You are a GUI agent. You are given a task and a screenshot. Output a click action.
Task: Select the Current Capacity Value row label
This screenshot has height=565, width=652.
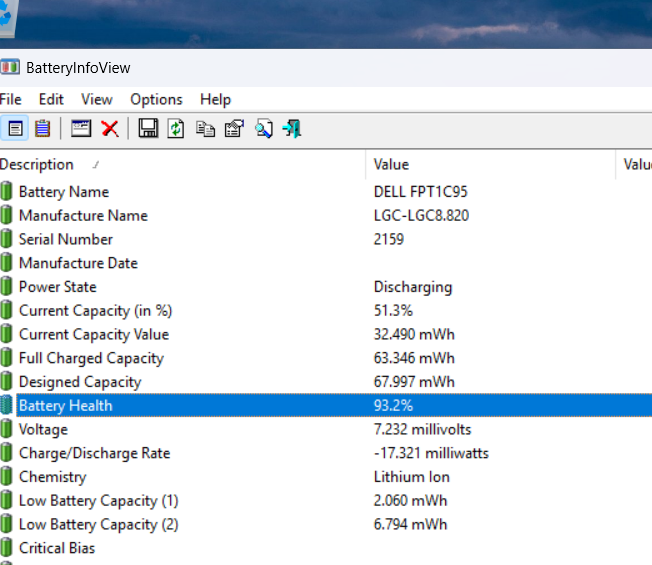[94, 334]
